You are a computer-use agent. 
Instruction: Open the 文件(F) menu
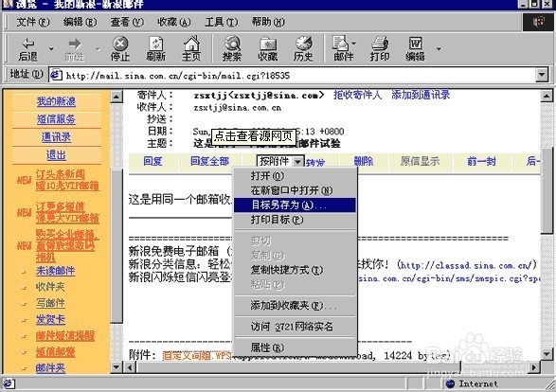pyautogui.click(x=33, y=22)
